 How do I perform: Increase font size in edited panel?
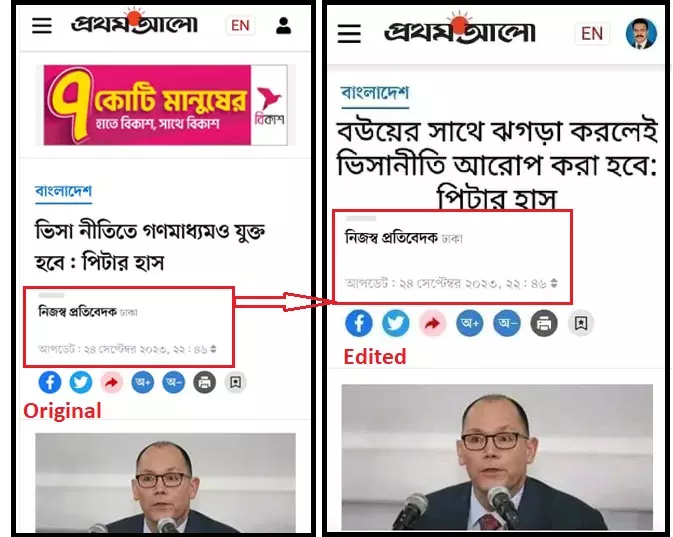[470, 323]
